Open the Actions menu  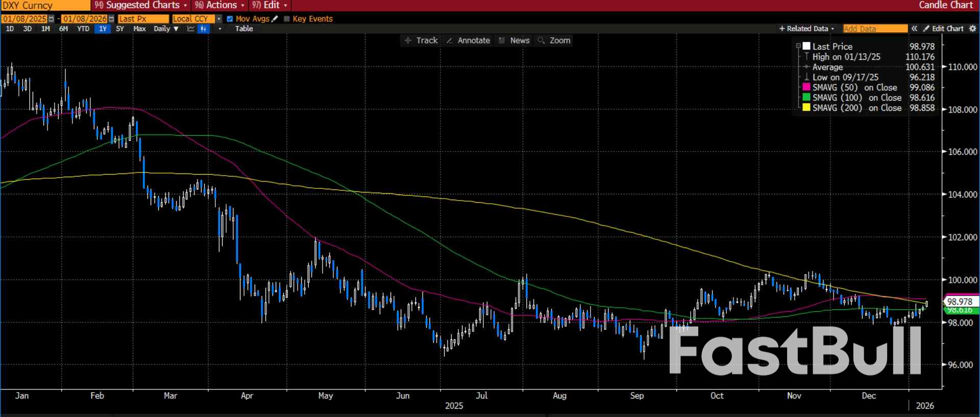[x=220, y=5]
